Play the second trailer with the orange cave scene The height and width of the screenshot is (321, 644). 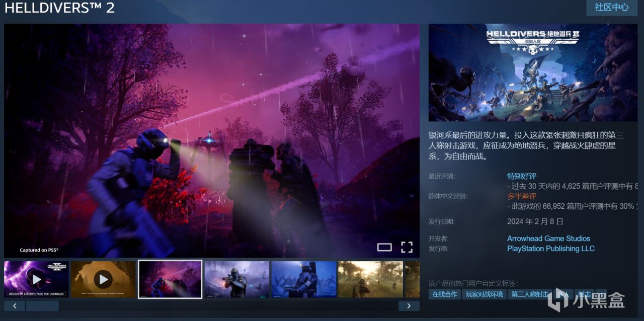click(103, 279)
